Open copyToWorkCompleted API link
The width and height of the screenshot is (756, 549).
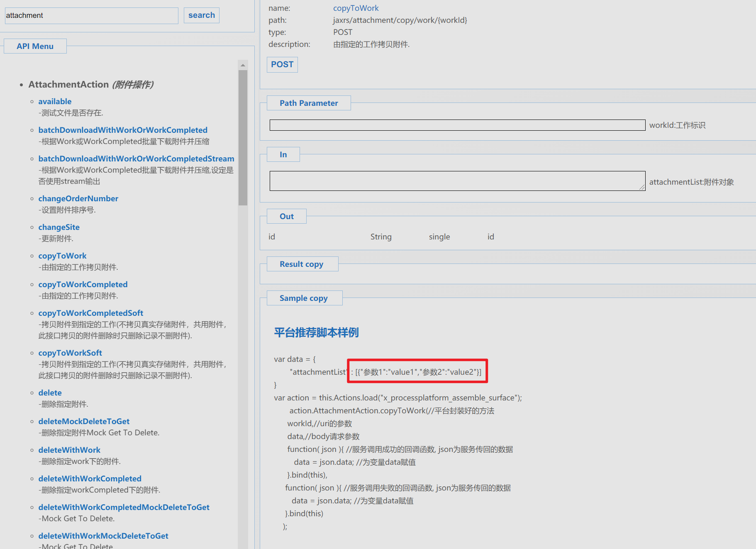[83, 284]
